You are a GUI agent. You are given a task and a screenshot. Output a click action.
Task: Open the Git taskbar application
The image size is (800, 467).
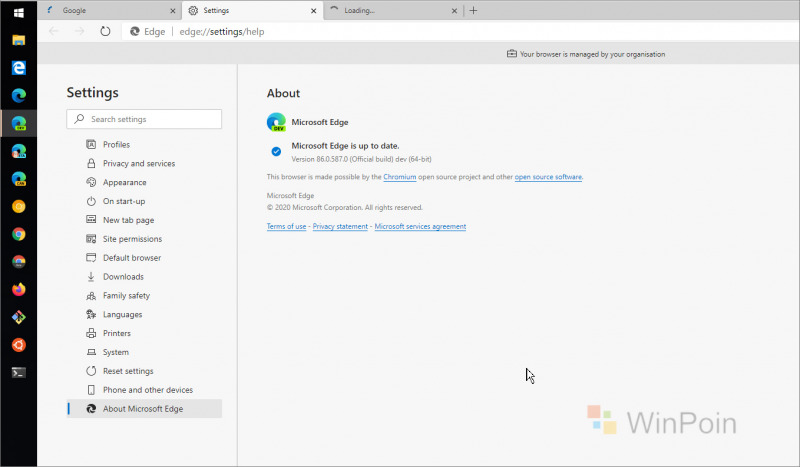pyautogui.click(x=19, y=317)
